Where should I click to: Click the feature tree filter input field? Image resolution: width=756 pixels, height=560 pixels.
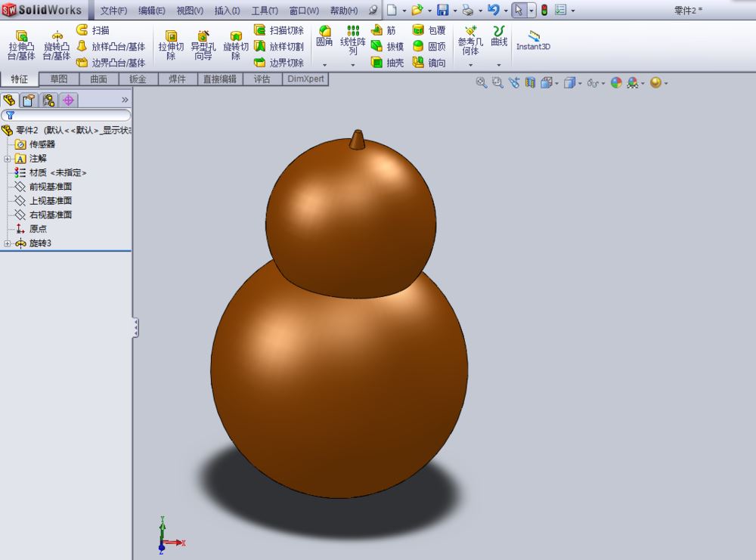[66, 115]
